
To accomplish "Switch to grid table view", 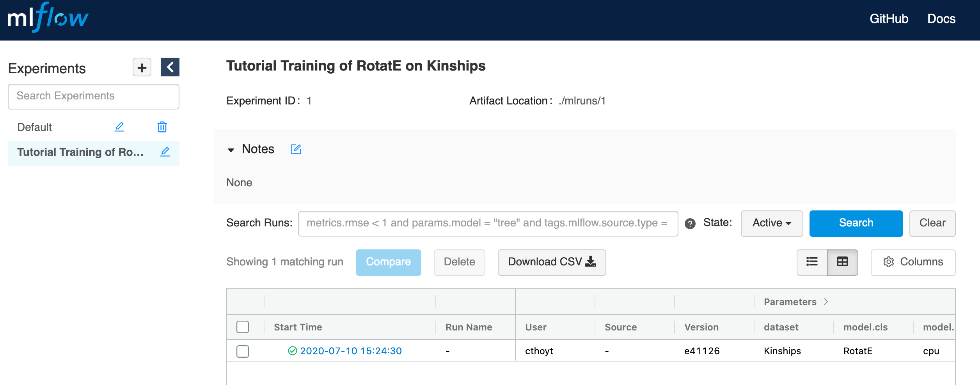I will pyautogui.click(x=842, y=262).
